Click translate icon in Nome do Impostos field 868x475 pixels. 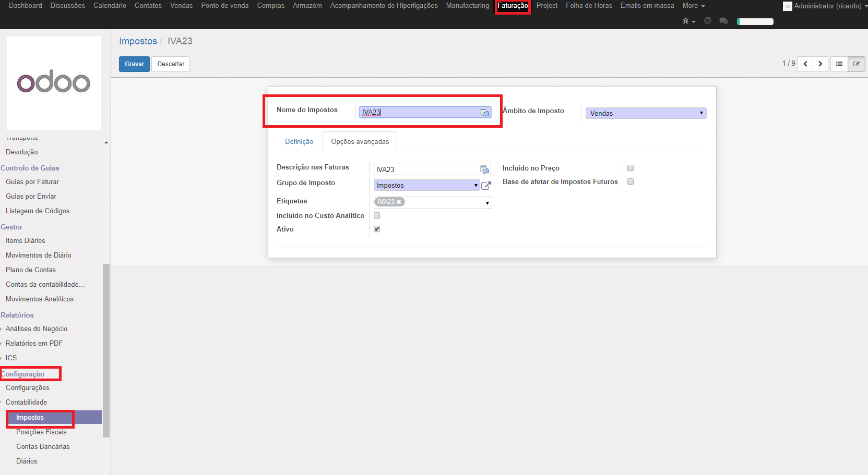[485, 113]
